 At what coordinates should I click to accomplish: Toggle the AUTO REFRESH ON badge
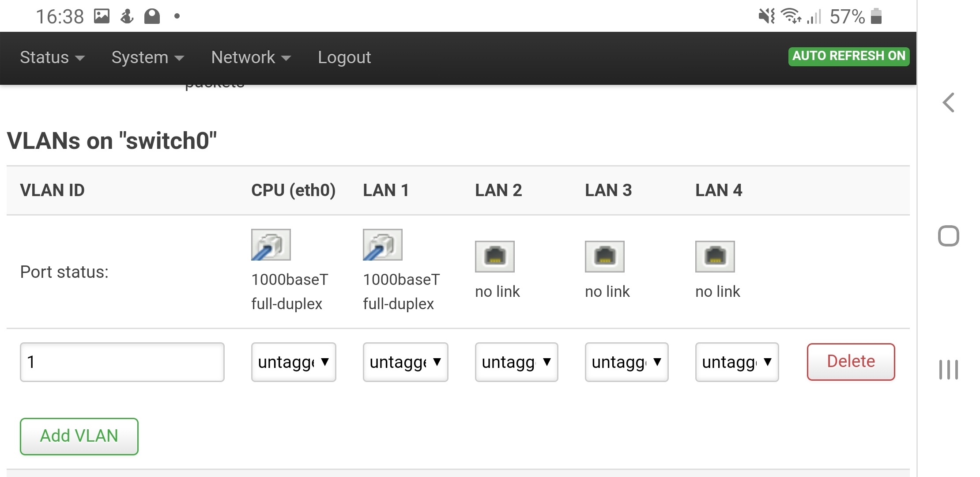pos(848,56)
